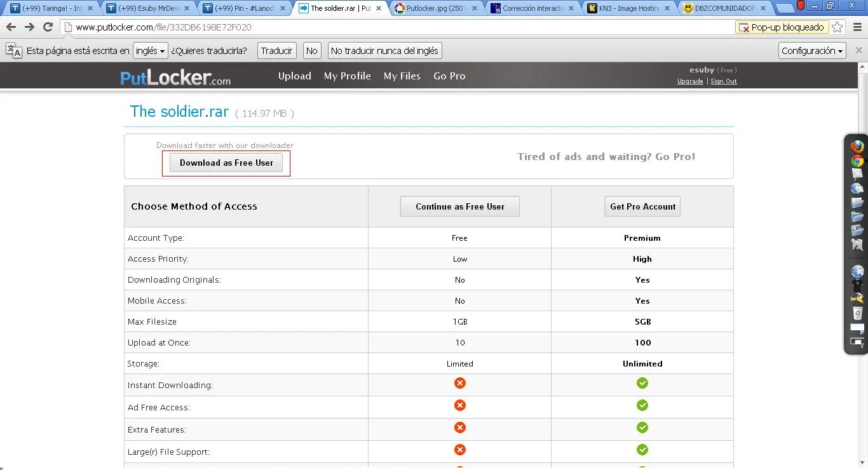Close the Corrección interactiva tab
This screenshot has width=868, height=470.
click(x=571, y=8)
